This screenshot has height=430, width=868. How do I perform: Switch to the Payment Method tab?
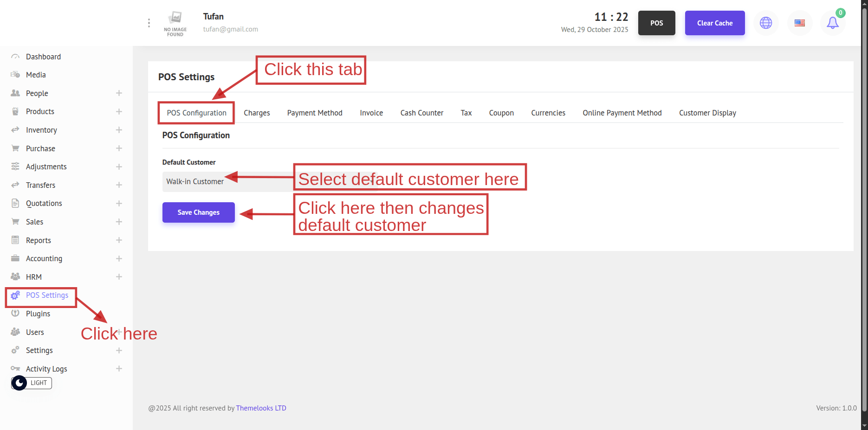coord(315,113)
